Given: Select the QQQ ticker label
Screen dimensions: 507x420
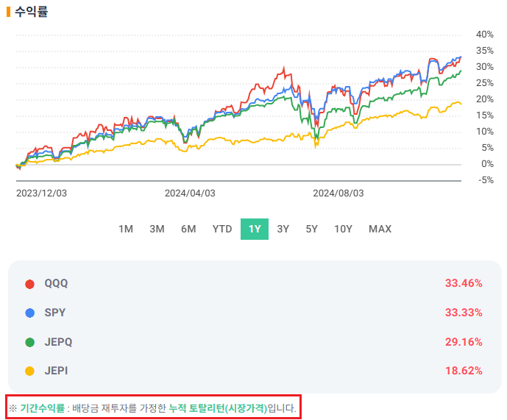Looking at the screenshot, I should (x=56, y=283).
